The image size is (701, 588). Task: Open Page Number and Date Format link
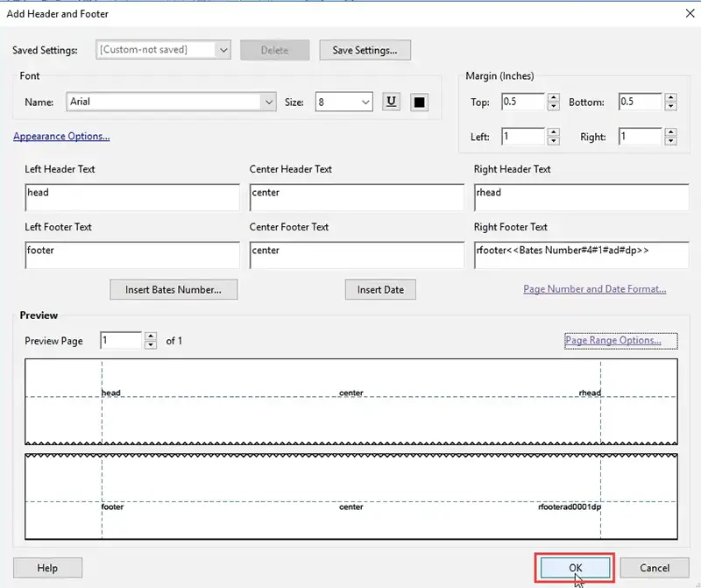tap(595, 289)
